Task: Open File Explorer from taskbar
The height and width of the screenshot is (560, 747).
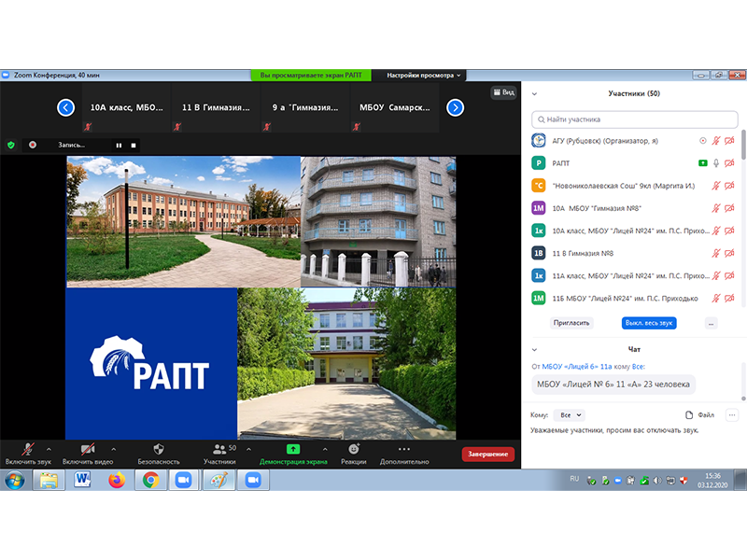Action: [x=49, y=480]
